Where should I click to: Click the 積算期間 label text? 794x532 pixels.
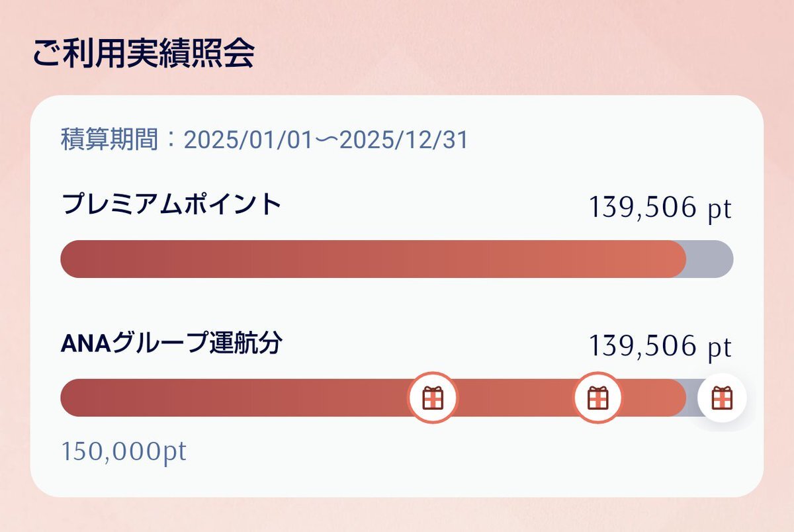(110, 140)
